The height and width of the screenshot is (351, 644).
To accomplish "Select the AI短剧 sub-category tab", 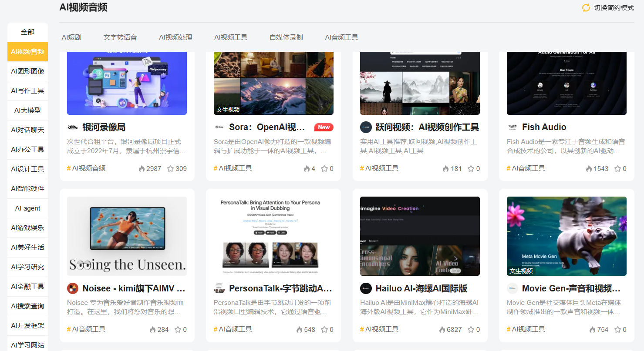I will (71, 37).
